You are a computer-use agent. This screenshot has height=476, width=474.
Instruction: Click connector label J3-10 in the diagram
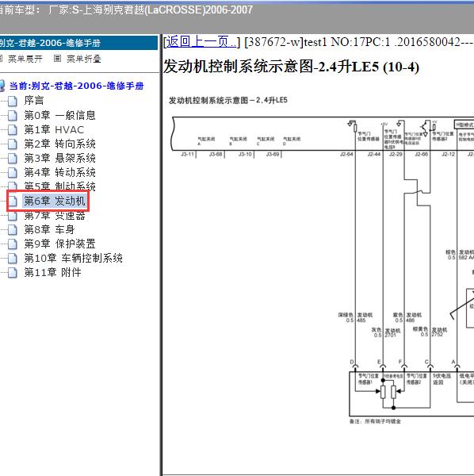pyautogui.click(x=245, y=154)
